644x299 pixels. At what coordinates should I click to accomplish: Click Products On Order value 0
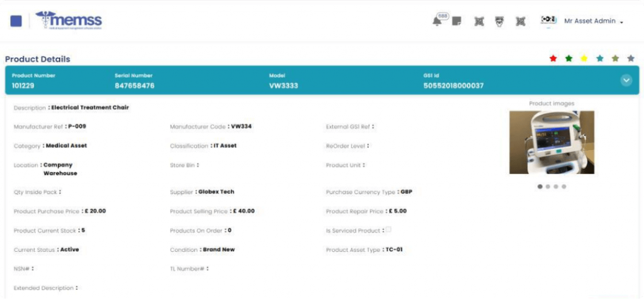[230, 230]
